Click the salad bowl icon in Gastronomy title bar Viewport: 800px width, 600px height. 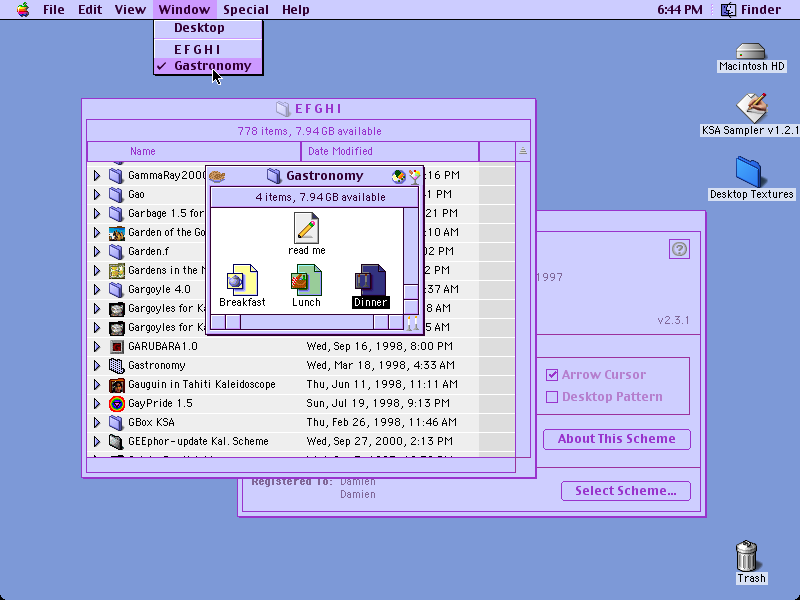[398, 177]
